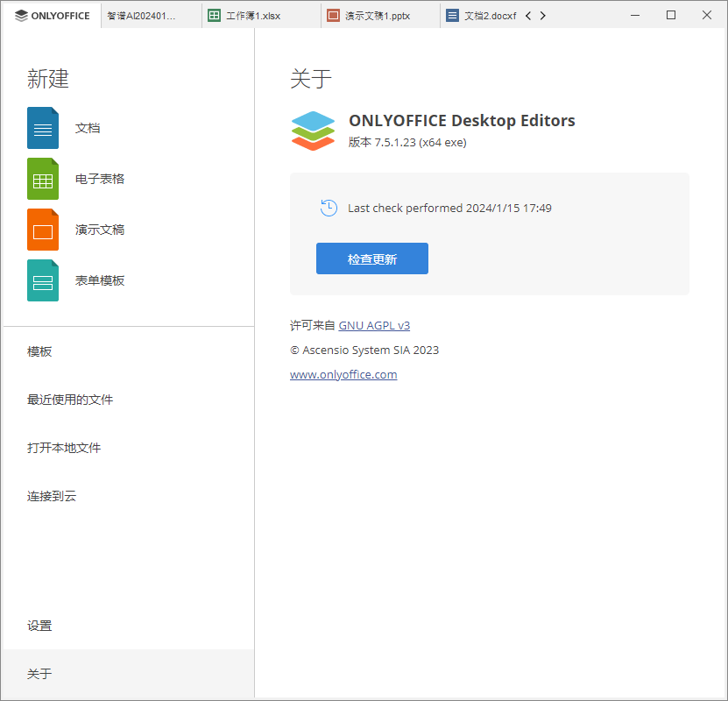728x701 pixels.
Task: Create a new spreadsheet via green 电子表格 icon
Action: (x=43, y=179)
